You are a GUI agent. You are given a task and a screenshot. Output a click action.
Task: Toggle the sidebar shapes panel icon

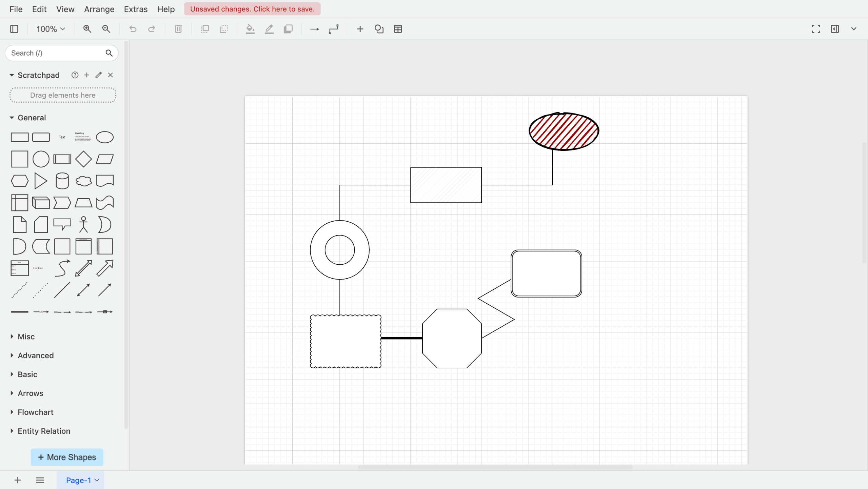(14, 29)
